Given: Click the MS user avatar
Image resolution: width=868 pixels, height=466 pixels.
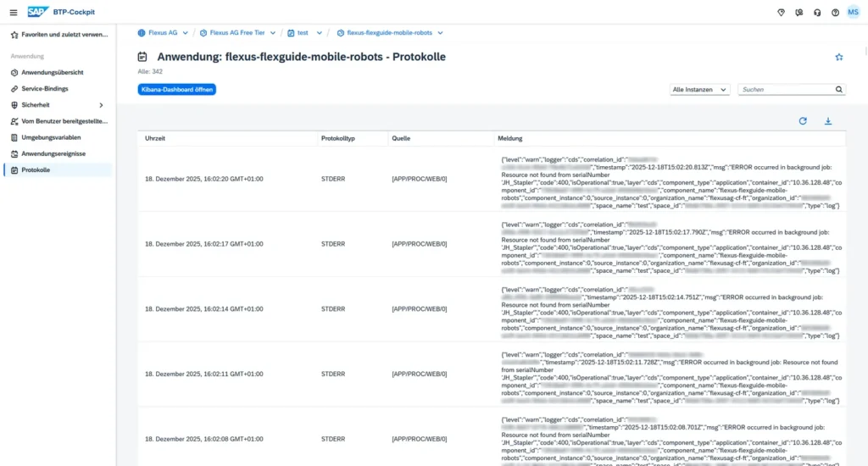Looking at the screenshot, I should click(854, 12).
